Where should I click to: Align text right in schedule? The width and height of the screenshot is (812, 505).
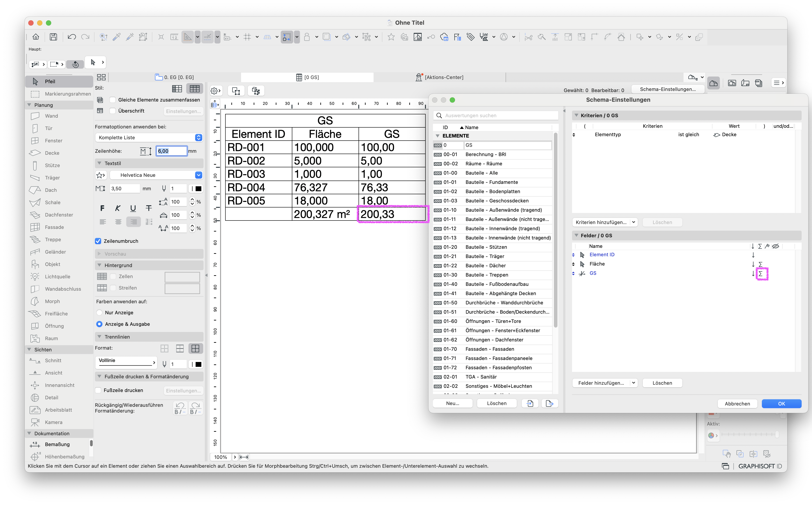tap(133, 222)
